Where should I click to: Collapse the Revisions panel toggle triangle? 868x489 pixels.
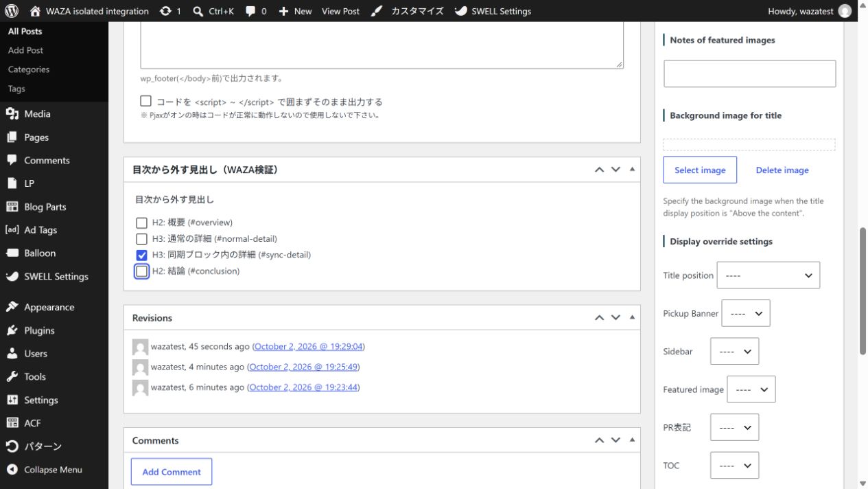[632, 317]
